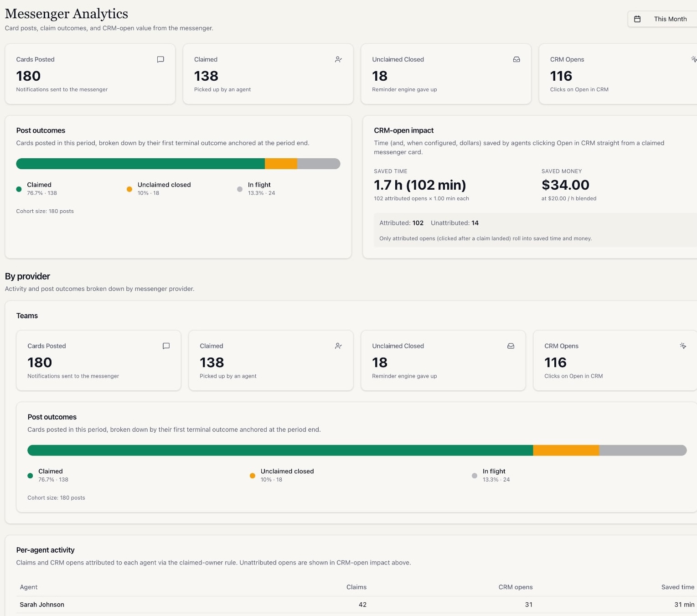The height and width of the screenshot is (616, 697).
Task: Toggle the Claimed legend dot
Action: pyautogui.click(x=19, y=188)
